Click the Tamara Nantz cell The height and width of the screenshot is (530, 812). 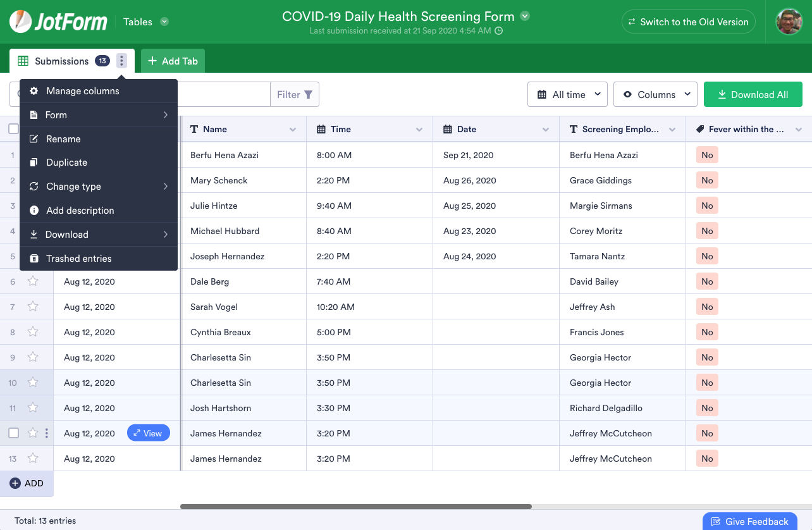[623, 256]
